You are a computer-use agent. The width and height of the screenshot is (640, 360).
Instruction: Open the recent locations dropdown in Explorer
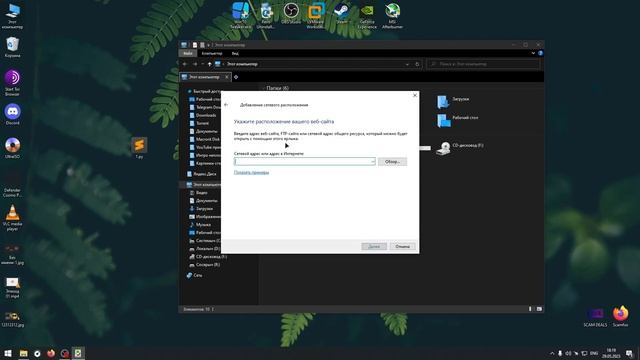coord(202,64)
